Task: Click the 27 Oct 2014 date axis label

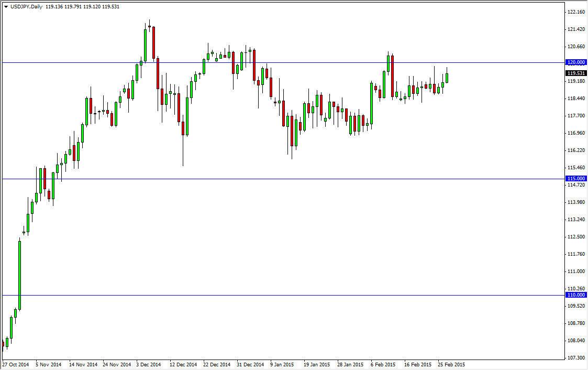Action: 15,364
